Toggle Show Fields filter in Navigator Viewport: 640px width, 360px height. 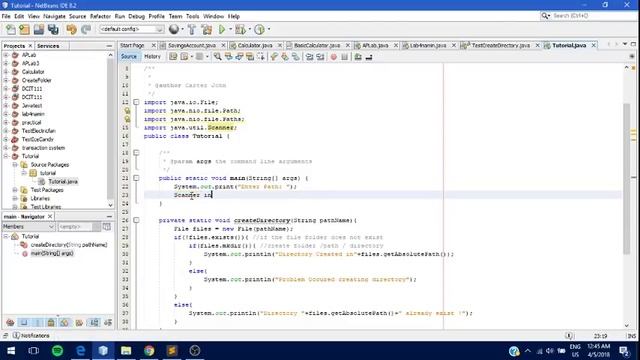(x=24, y=322)
